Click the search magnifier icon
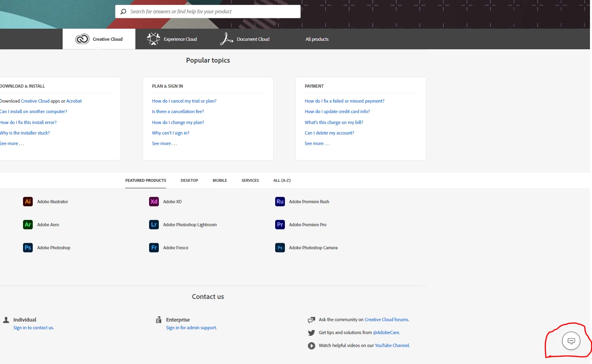Image resolution: width=592 pixels, height=364 pixels. [x=123, y=12]
